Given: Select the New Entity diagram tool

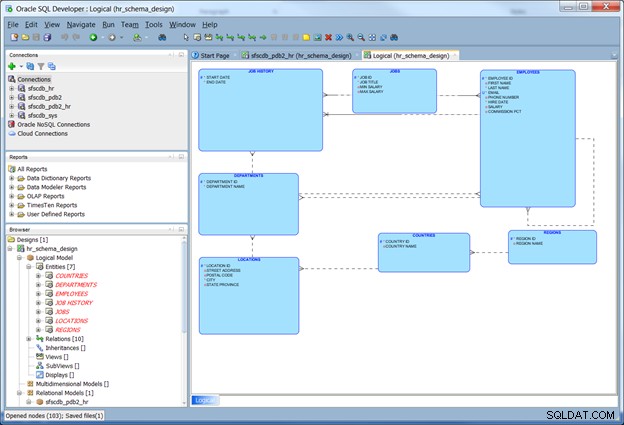Looking at the screenshot, I should click(x=197, y=37).
